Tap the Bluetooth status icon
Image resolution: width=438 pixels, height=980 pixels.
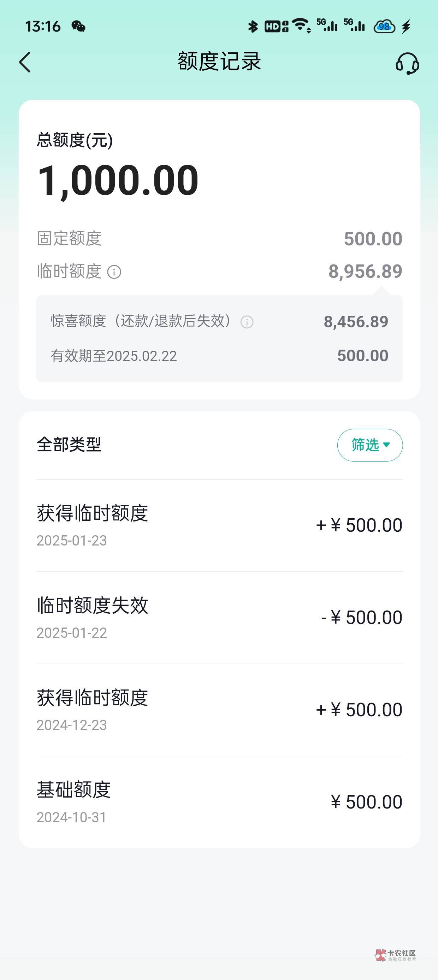[x=253, y=26]
